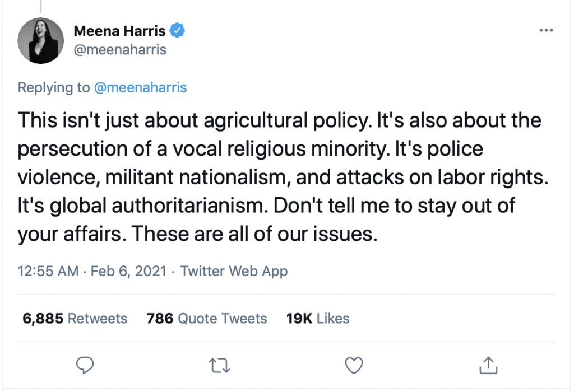Screen dimensions: 574x392
Task: Open sharing options with the share icon
Action: [488, 365]
